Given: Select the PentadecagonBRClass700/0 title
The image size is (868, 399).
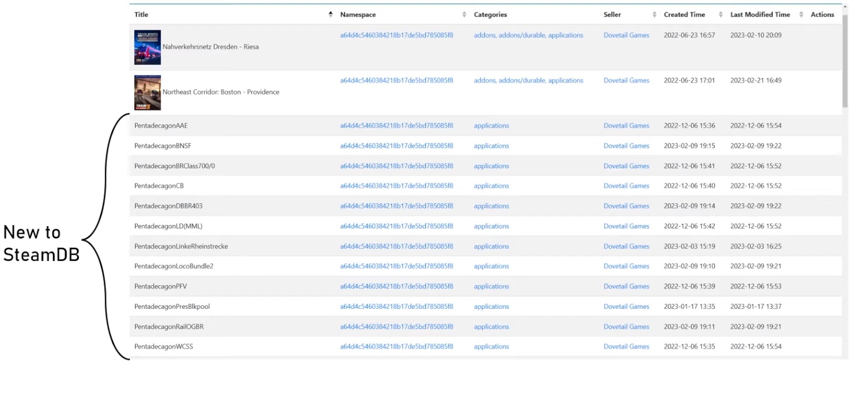Looking at the screenshot, I should tap(174, 166).
